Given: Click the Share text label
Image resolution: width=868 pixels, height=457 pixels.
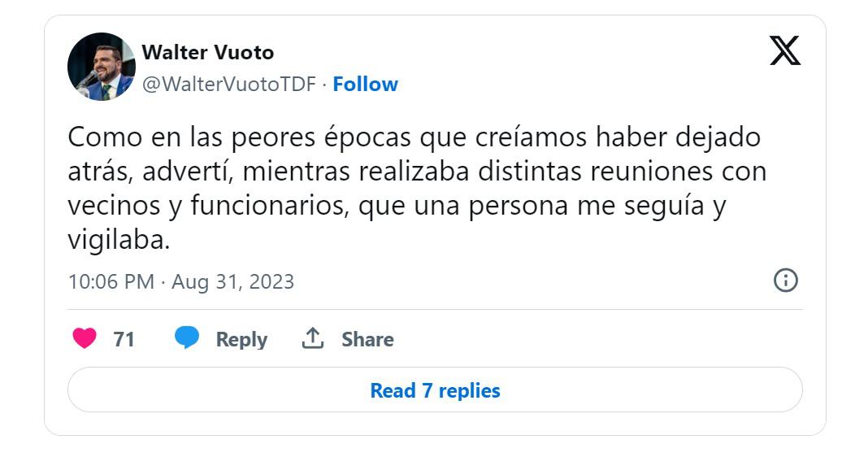Looking at the screenshot, I should tap(367, 339).
